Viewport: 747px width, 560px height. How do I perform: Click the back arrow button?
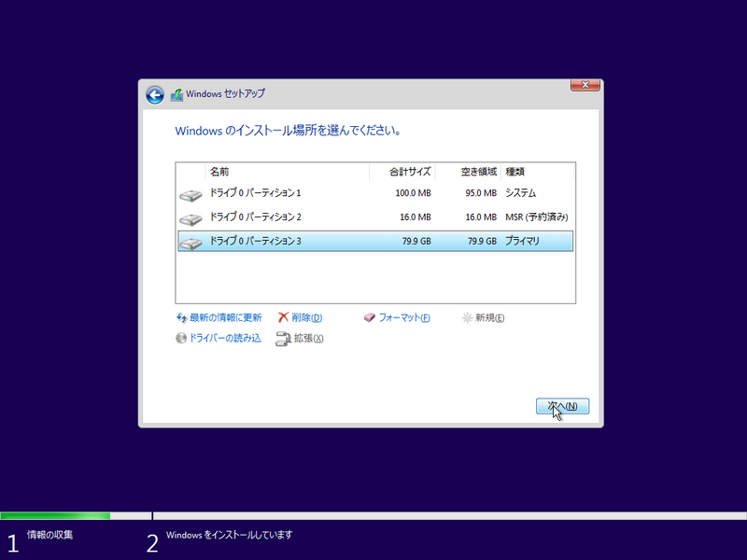pos(154,93)
